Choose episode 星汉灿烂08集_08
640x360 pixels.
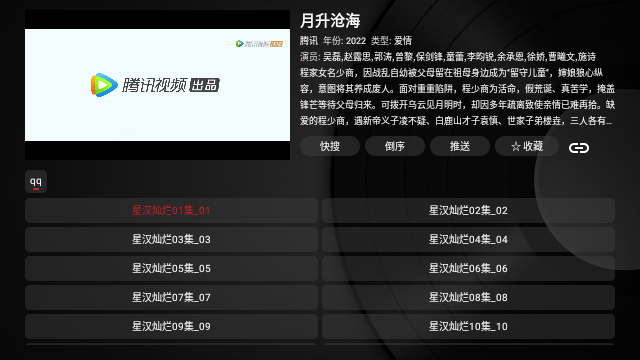pos(468,298)
